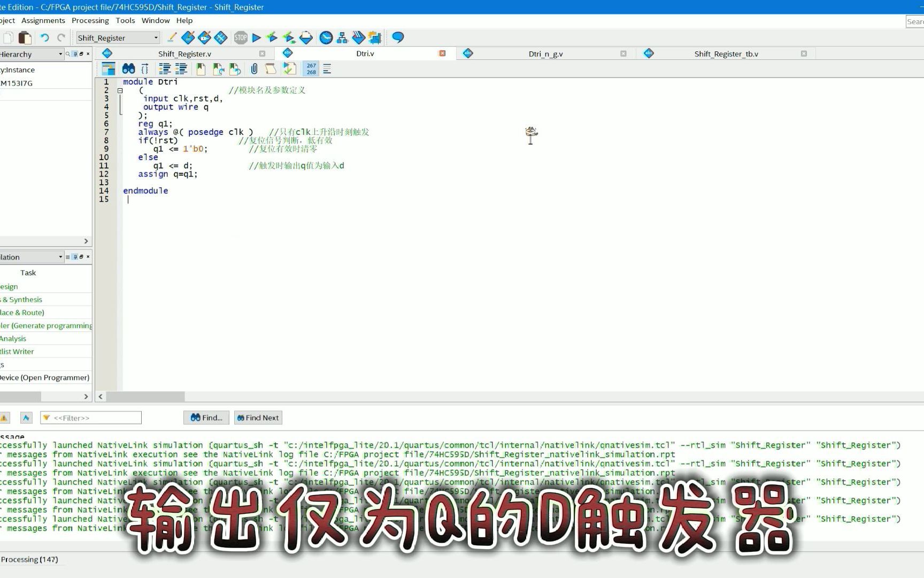Screen dimensions: 924x578
Task: Undo the last edit
Action: point(44,37)
